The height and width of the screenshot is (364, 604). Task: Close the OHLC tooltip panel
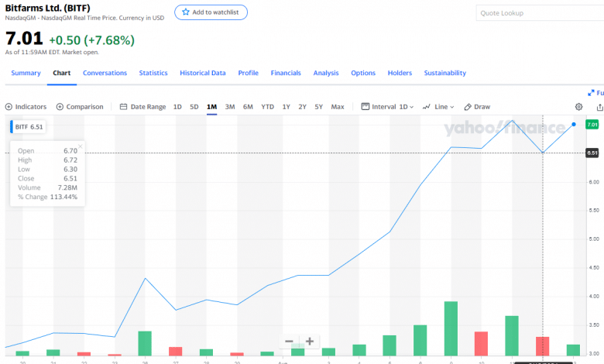pyautogui.click(x=80, y=146)
